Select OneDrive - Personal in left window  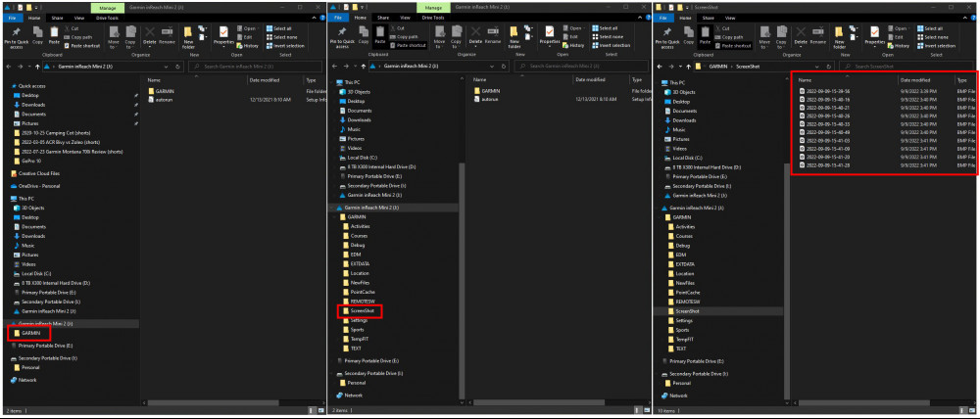[x=33, y=186]
